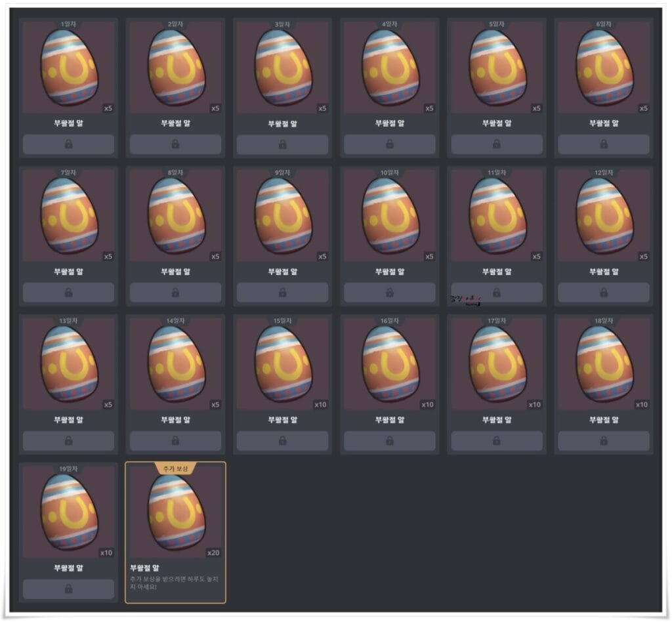Click the Day 9 (9일차) Easter egg image

coord(283,215)
